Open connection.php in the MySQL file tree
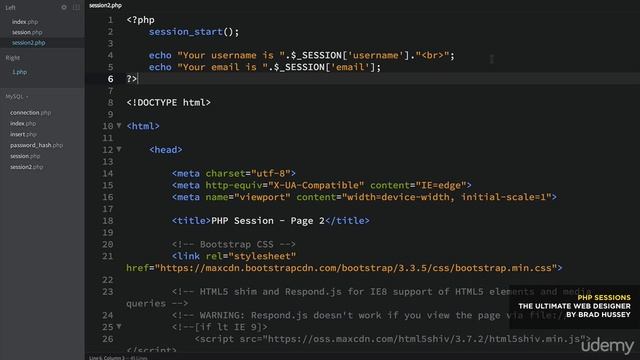 click(31, 113)
